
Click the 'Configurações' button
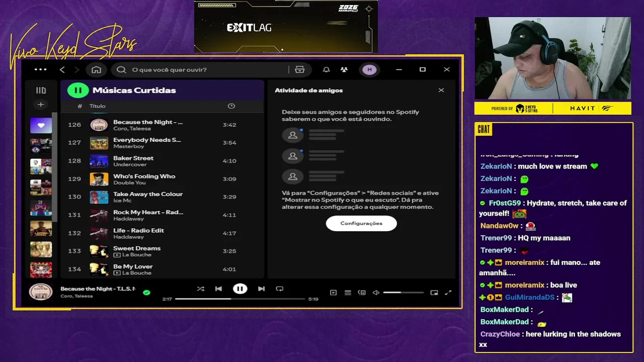point(361,223)
